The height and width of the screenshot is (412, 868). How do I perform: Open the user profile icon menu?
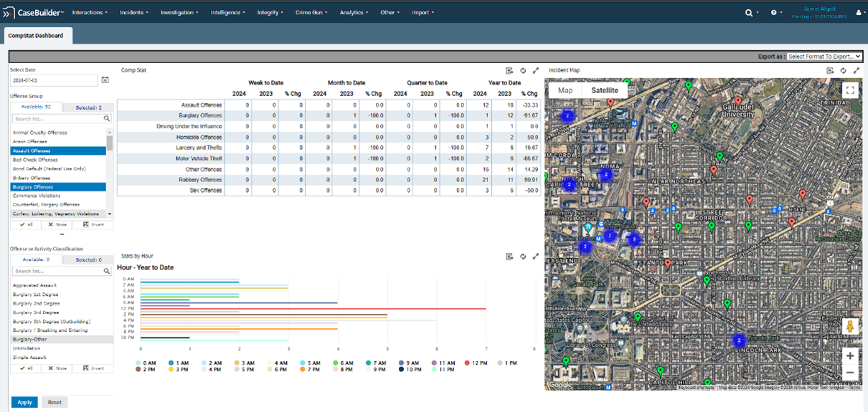(859, 12)
